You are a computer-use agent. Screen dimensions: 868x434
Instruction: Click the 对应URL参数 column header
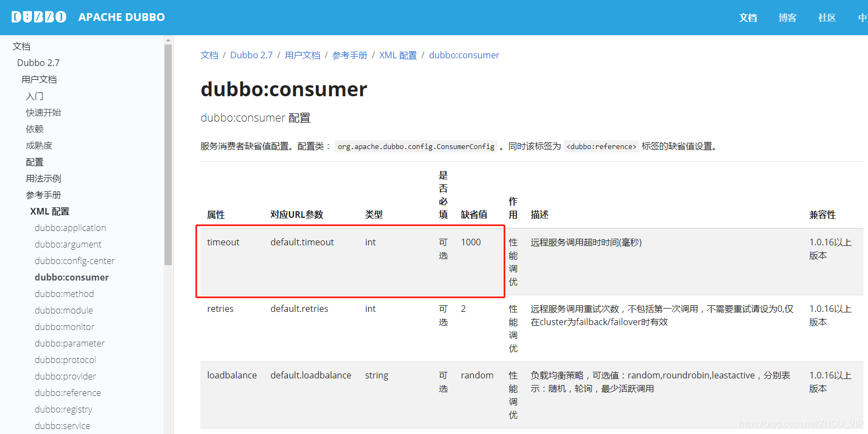tap(297, 215)
